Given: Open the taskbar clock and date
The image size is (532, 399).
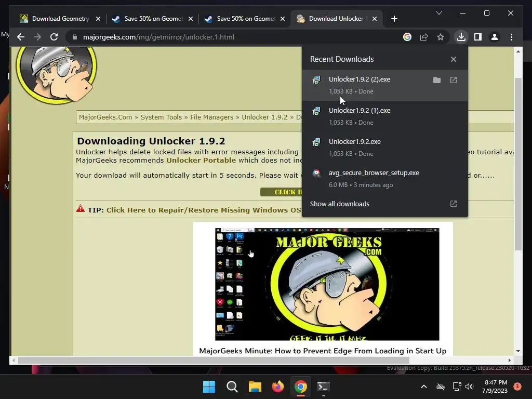Looking at the screenshot, I should [x=495, y=387].
